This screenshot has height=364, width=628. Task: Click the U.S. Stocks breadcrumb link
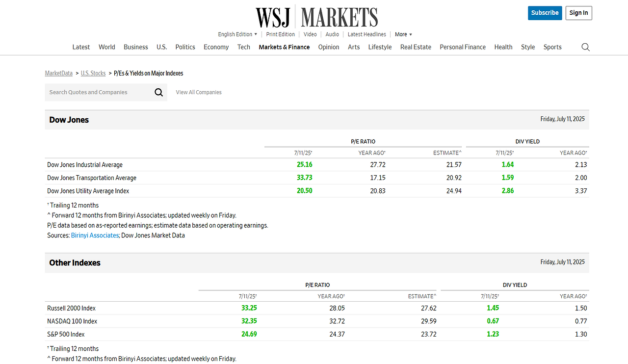pyautogui.click(x=93, y=73)
